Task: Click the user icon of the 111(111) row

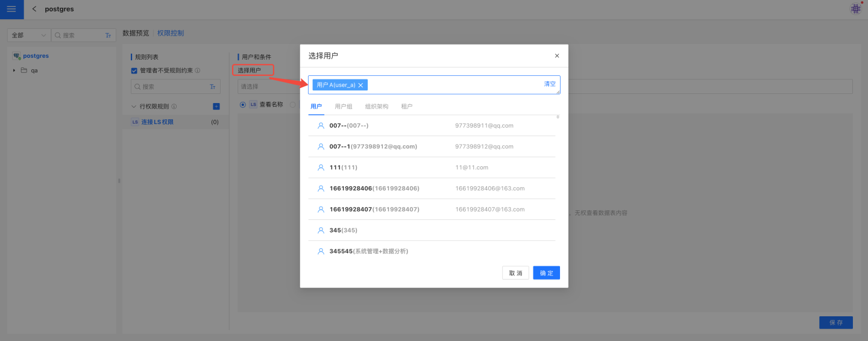Action: [x=321, y=167]
